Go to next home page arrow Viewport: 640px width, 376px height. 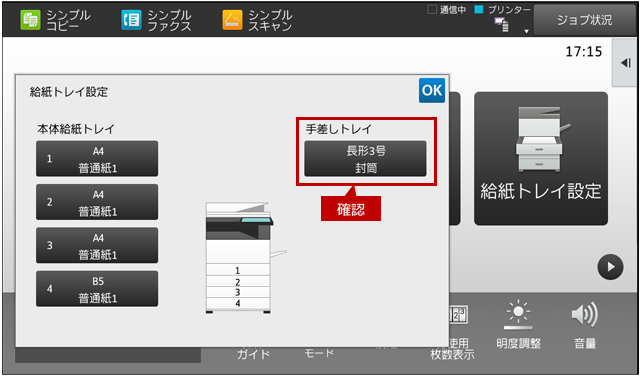coord(610,267)
